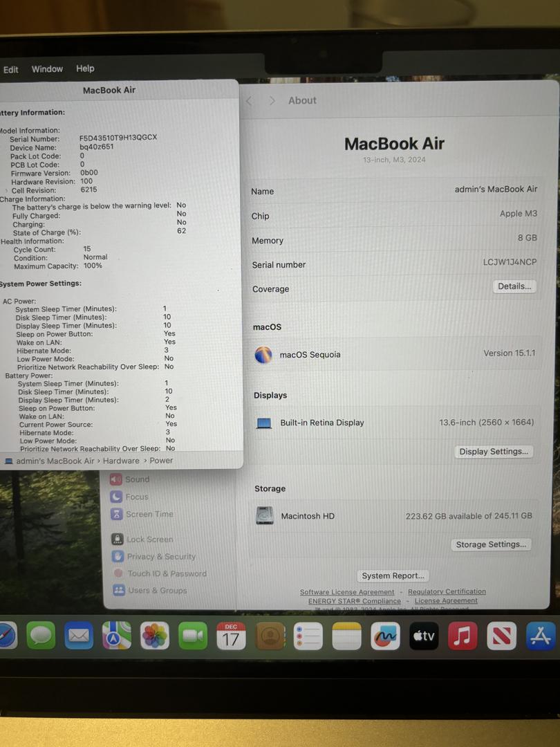Click Hardware in the path bar
The image size is (560, 747).
coord(121,461)
